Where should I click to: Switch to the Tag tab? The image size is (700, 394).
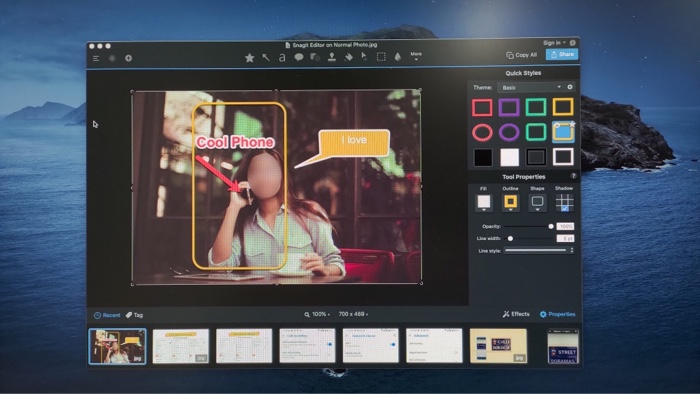coord(134,315)
